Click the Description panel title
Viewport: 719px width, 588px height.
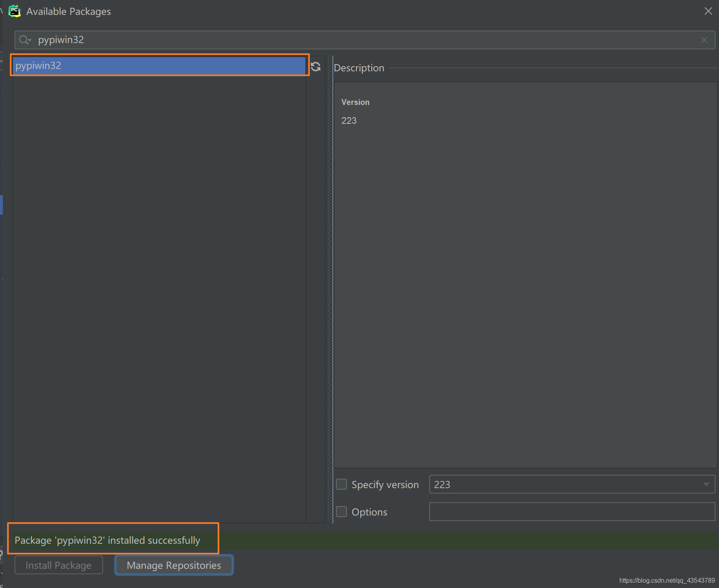tap(359, 68)
